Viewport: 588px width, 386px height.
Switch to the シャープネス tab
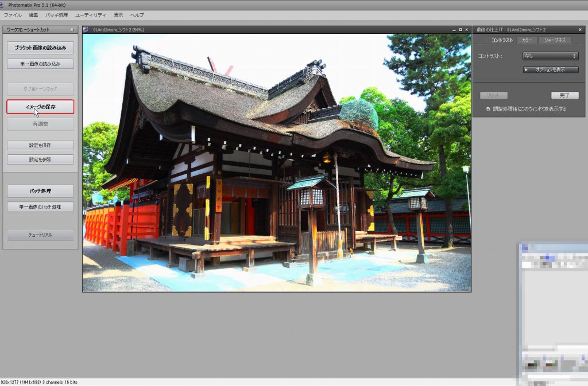click(x=555, y=40)
